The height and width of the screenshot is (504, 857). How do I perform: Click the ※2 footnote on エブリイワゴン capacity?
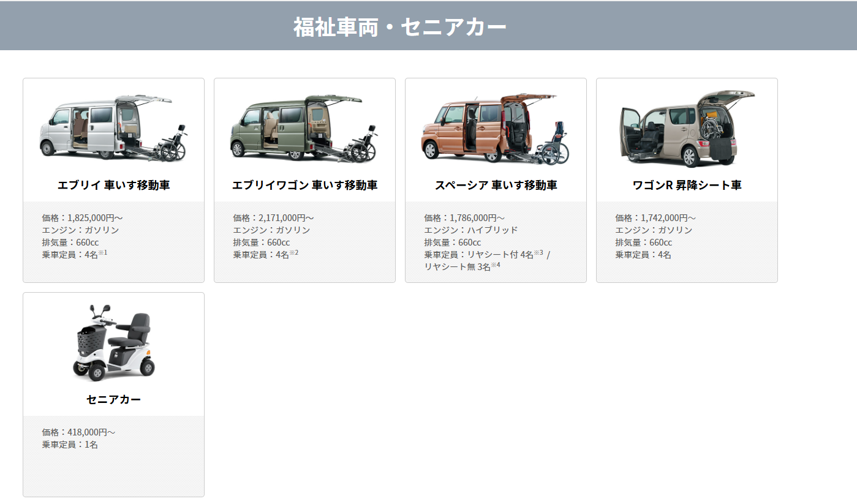[x=294, y=252]
